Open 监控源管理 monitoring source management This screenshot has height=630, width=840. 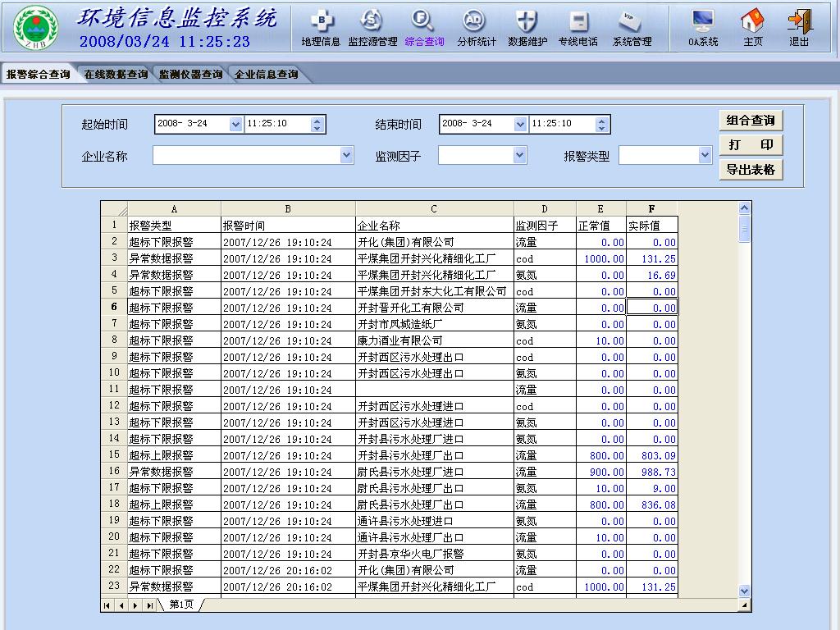coord(372,28)
